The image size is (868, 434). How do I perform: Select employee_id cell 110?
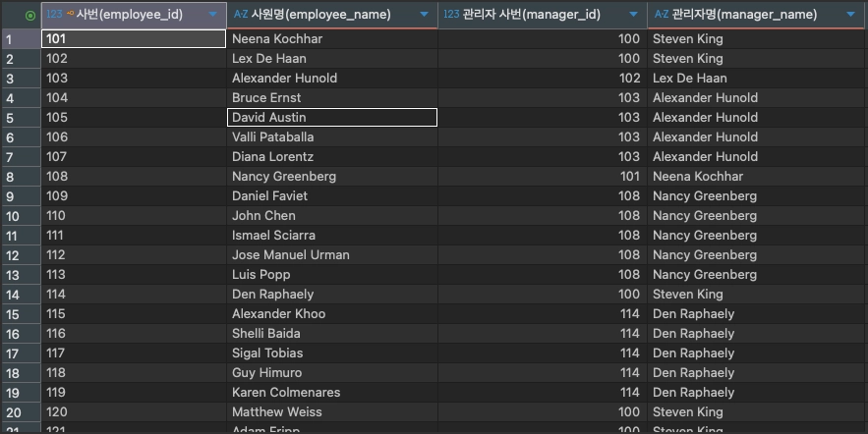134,216
